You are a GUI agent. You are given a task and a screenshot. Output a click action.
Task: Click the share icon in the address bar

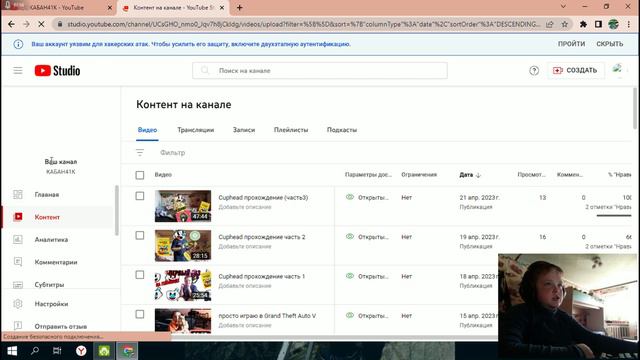coord(550,24)
